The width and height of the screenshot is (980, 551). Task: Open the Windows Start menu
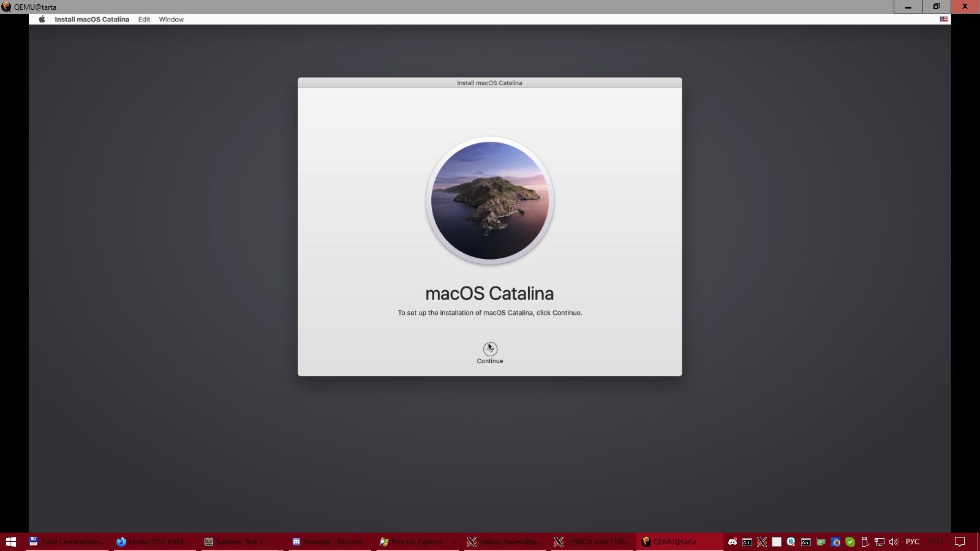(11, 542)
